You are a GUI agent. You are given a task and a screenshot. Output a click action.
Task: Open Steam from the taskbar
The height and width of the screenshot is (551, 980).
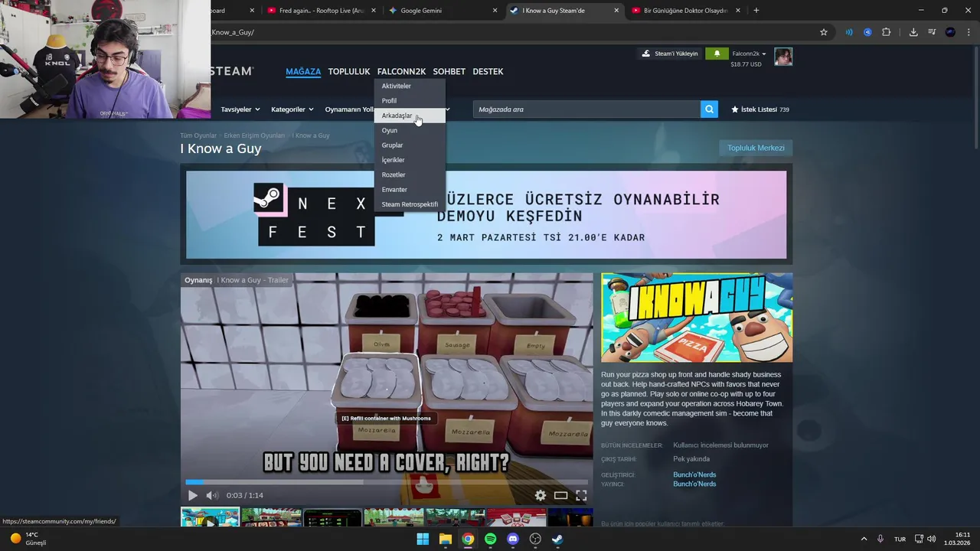[x=558, y=539]
